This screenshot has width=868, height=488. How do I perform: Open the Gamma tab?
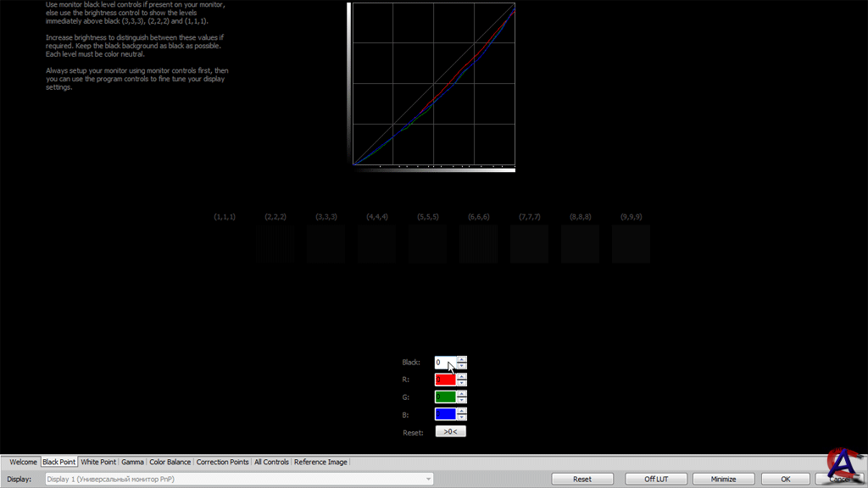tap(132, 462)
